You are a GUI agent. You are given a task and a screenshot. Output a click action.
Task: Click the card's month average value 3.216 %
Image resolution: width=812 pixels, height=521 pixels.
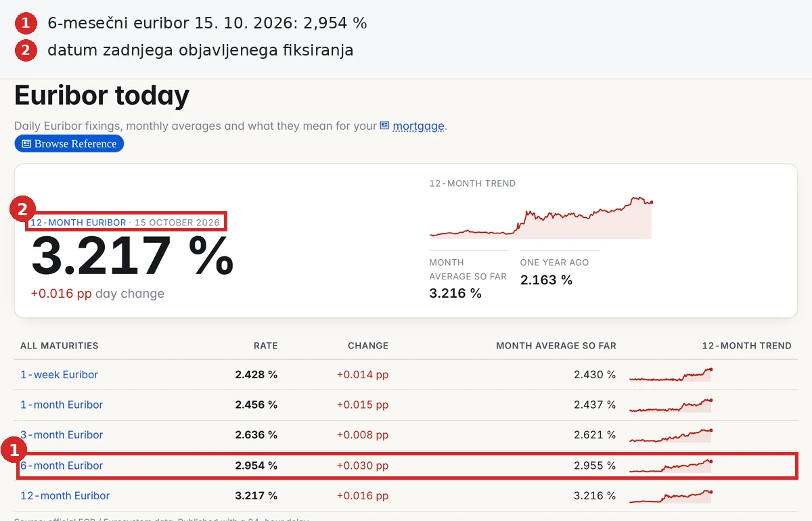click(455, 293)
